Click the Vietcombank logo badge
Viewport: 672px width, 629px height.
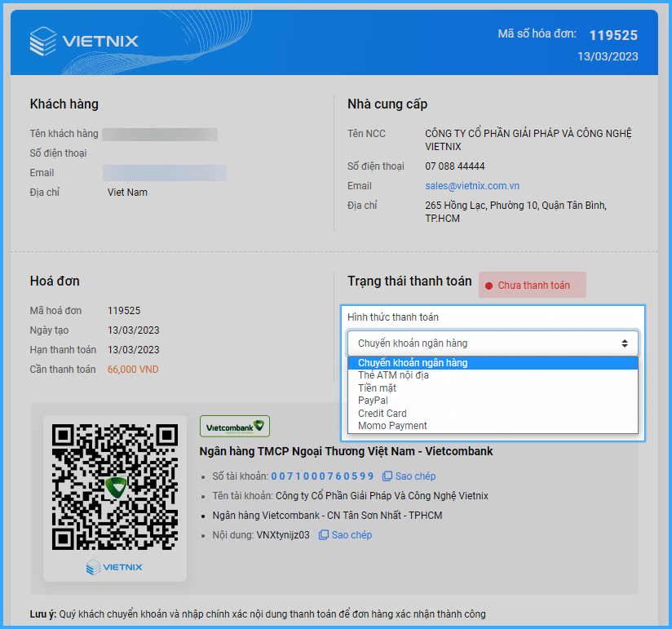tap(235, 426)
